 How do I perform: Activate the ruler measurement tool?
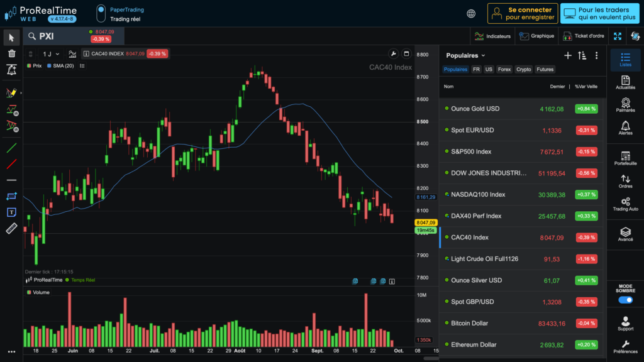[x=11, y=228]
